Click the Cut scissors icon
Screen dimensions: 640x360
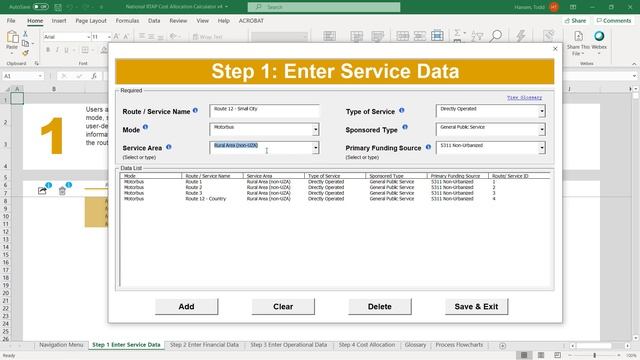pyautogui.click(x=25, y=34)
